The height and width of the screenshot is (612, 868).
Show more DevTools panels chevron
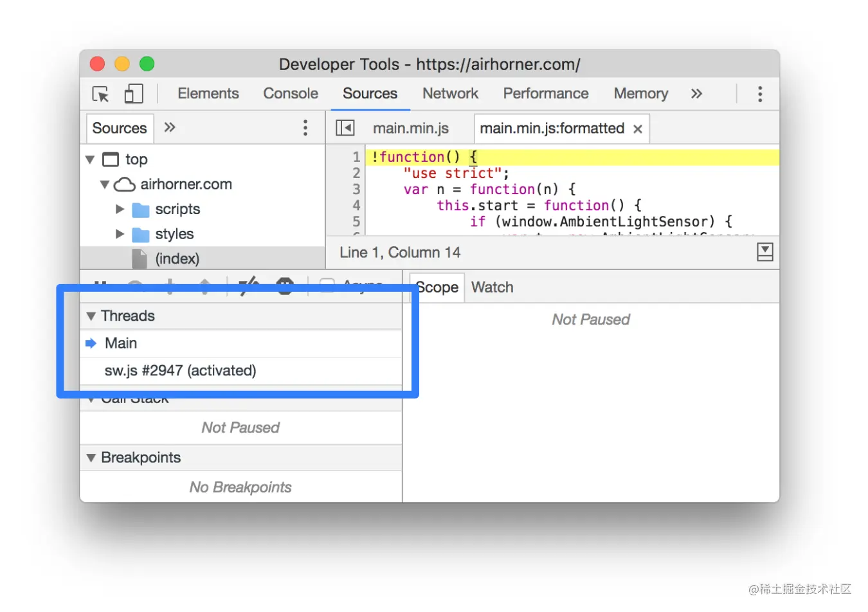coord(696,94)
